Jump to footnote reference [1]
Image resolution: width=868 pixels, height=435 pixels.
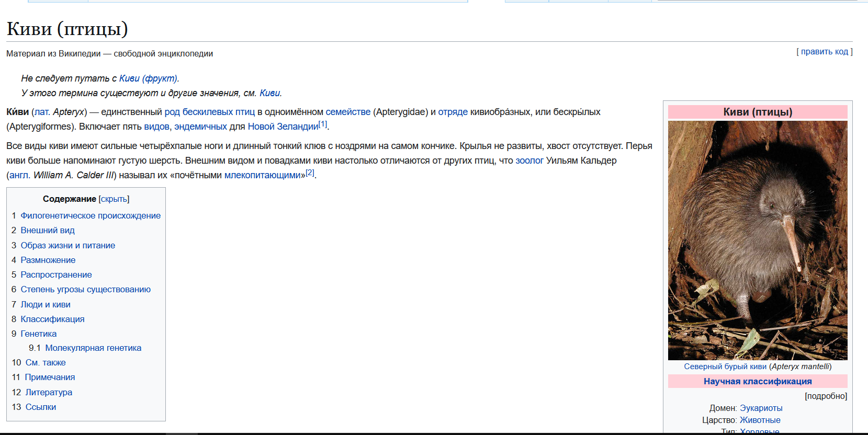coord(323,124)
